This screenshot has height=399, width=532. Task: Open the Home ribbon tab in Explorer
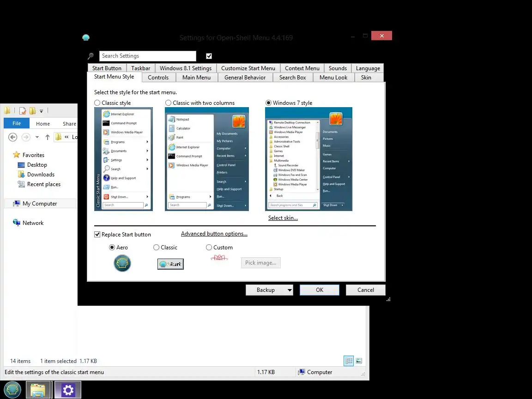coord(43,123)
